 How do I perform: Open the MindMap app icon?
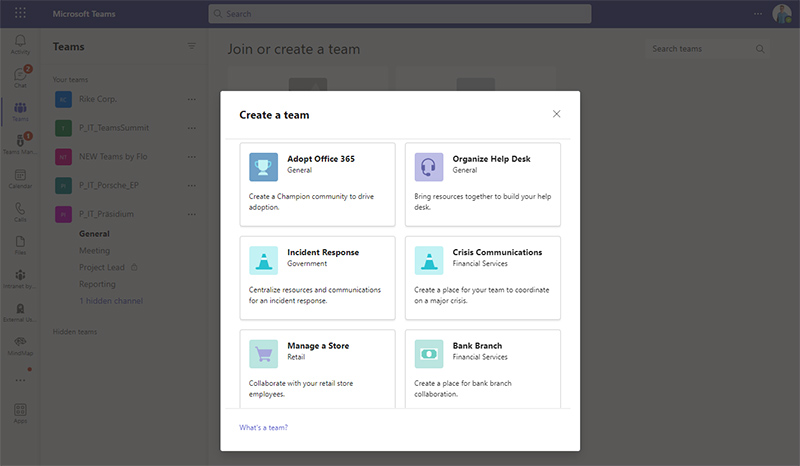pos(20,346)
